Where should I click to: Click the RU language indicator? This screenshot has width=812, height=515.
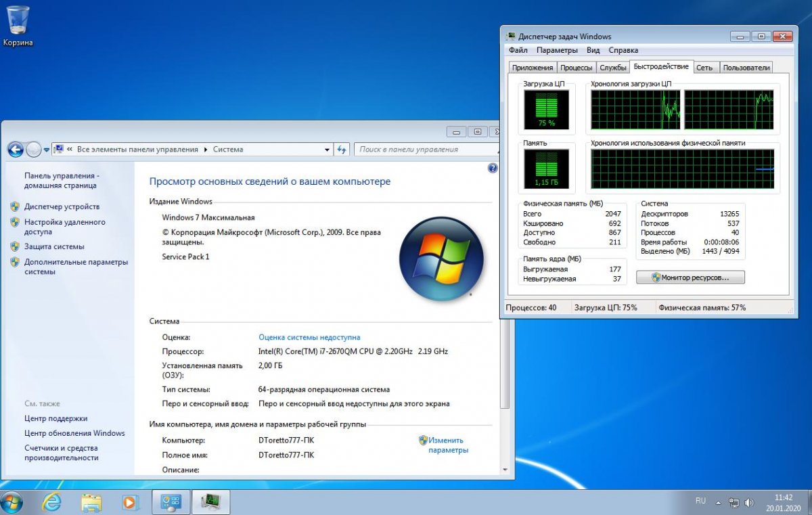tap(700, 501)
